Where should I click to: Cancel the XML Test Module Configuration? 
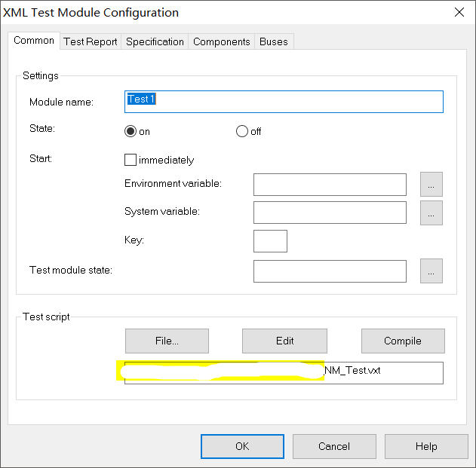[334, 446]
